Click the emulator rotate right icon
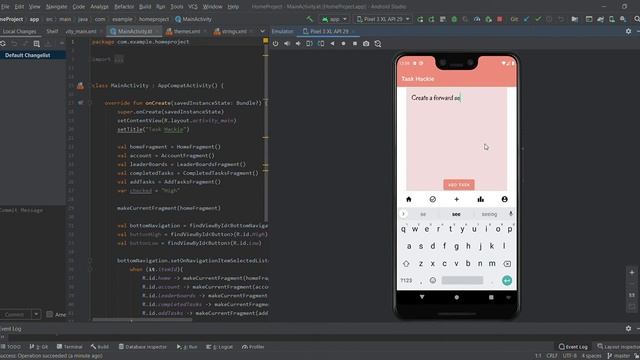Image resolution: width=640 pixels, height=360 pixels. [321, 43]
